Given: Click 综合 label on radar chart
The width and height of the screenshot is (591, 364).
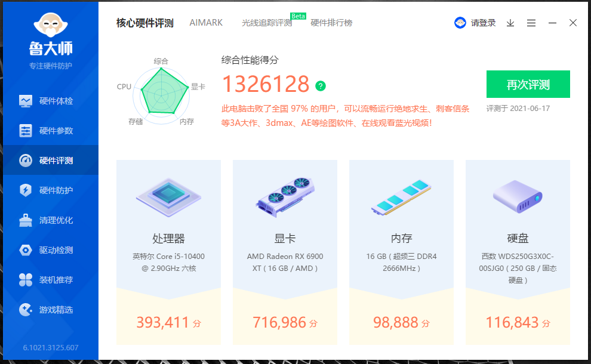Looking at the screenshot, I should [x=161, y=61].
